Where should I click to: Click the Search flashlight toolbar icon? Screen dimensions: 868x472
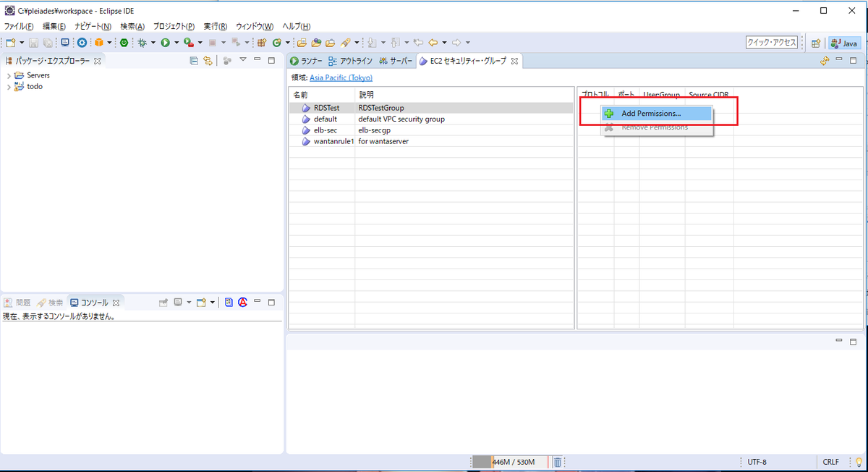coord(345,43)
